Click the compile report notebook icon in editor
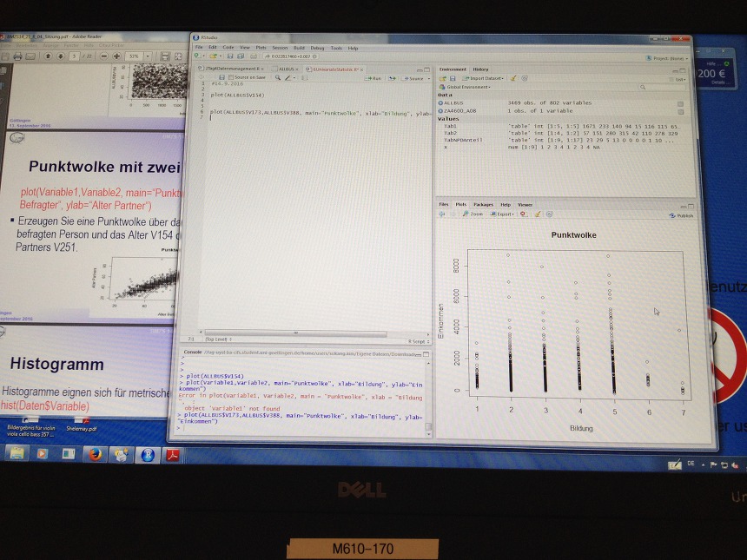Viewport: 747px width, 560px height. [x=304, y=78]
